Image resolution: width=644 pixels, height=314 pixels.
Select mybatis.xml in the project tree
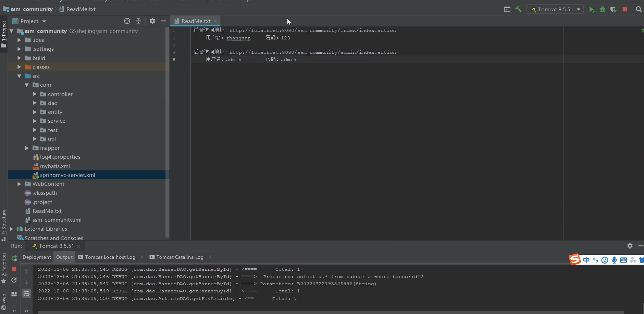point(55,166)
